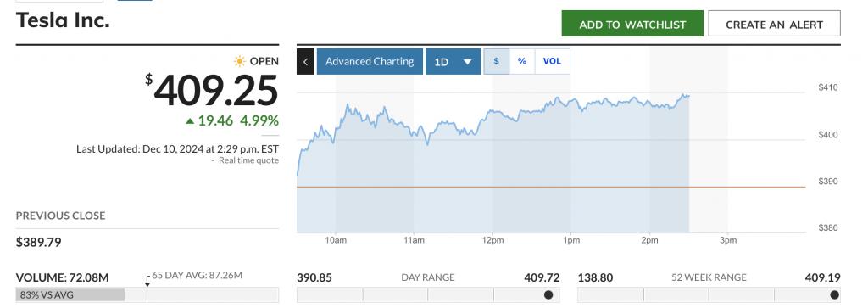Click the 52 week range dot marker

[834, 294]
